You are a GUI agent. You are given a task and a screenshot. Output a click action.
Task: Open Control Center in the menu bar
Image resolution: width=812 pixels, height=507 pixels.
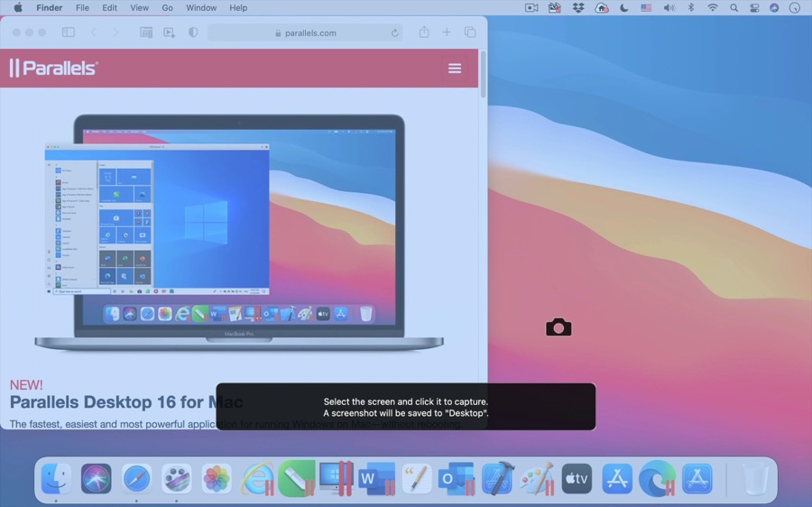[754, 8]
